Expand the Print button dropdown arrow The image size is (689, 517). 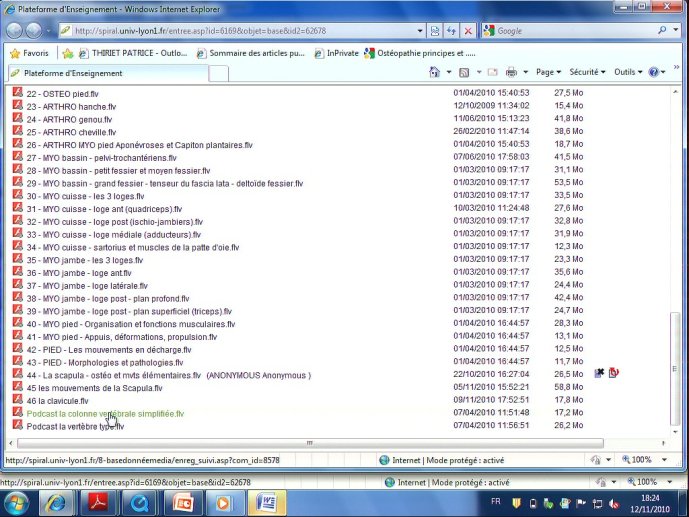[525, 72]
